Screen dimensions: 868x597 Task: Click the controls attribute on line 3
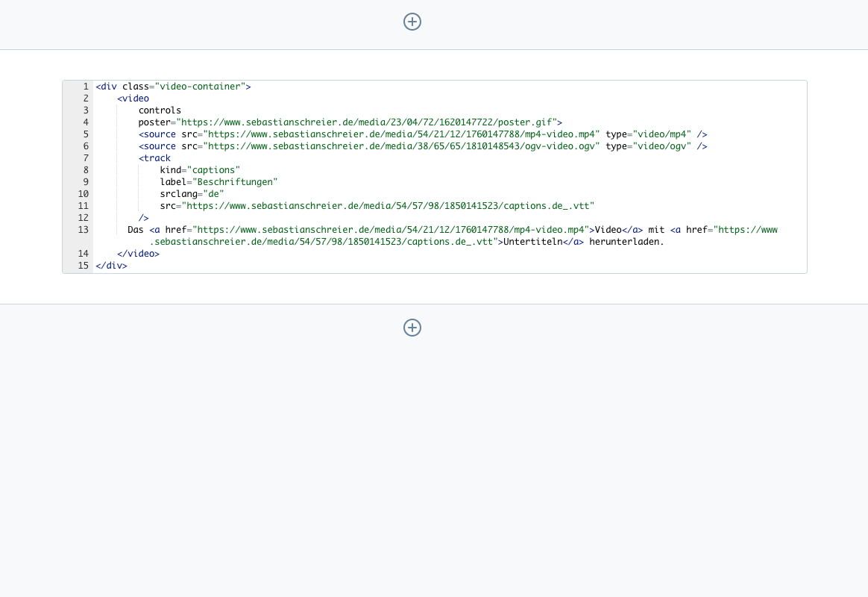(160, 110)
